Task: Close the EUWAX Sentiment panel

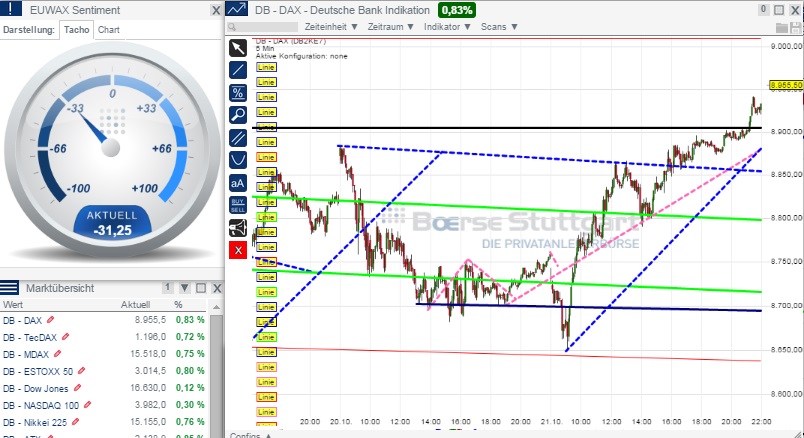Action: [x=216, y=10]
